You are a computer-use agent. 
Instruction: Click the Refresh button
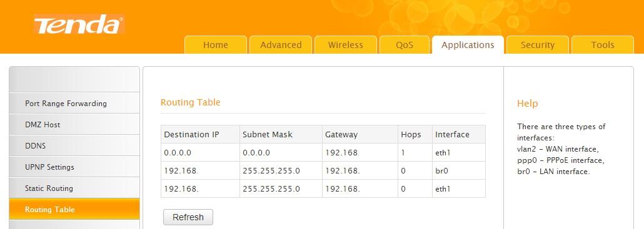pyautogui.click(x=188, y=217)
